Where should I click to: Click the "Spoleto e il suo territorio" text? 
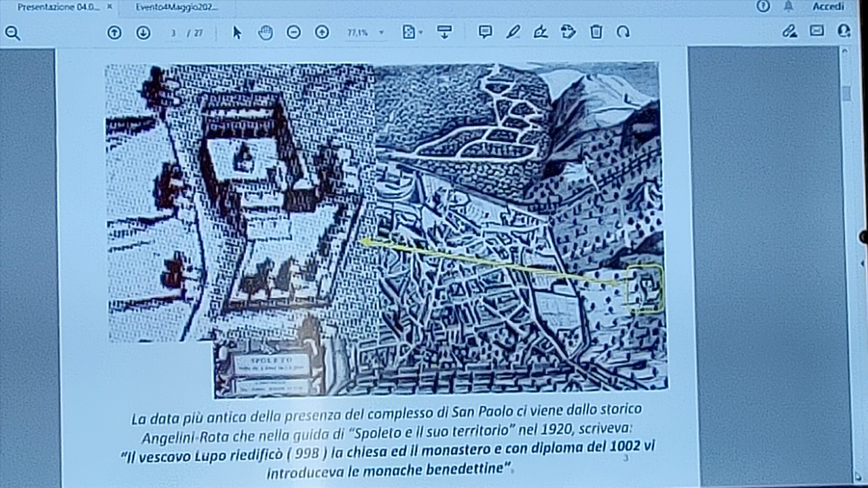pos(432,433)
